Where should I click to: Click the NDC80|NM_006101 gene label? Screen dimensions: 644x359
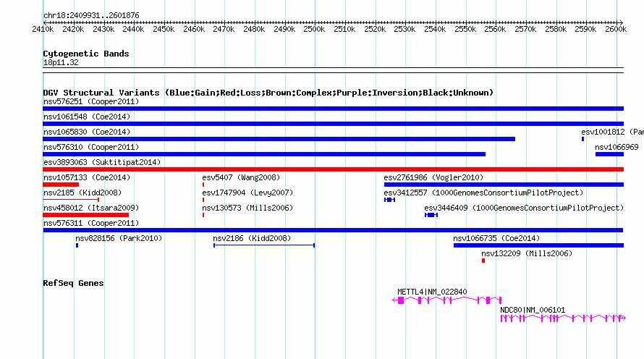[533, 310]
